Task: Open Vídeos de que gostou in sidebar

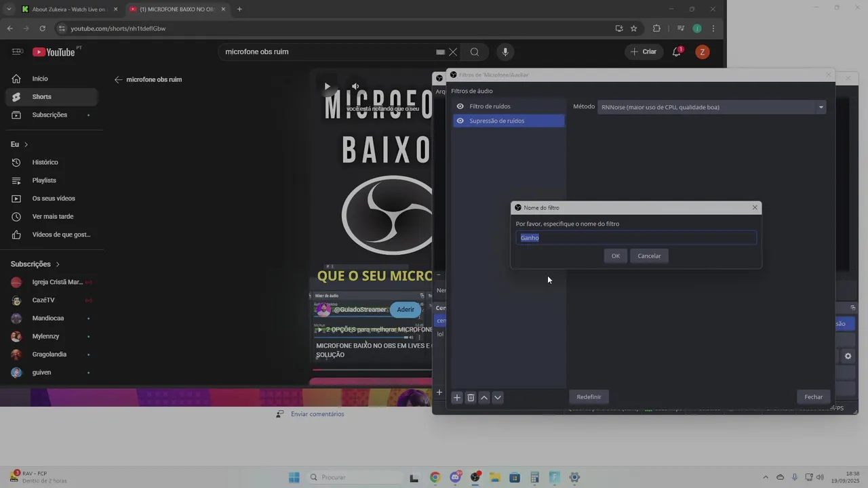Action: [x=52, y=235]
